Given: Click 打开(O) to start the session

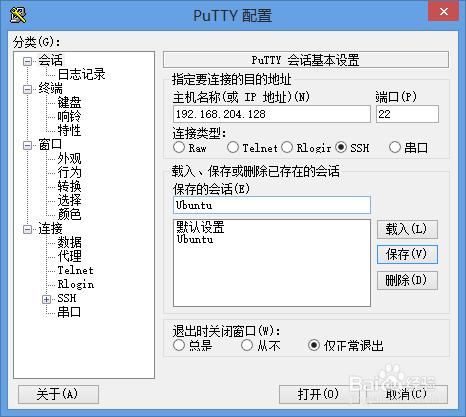Looking at the screenshot, I should [318, 394].
